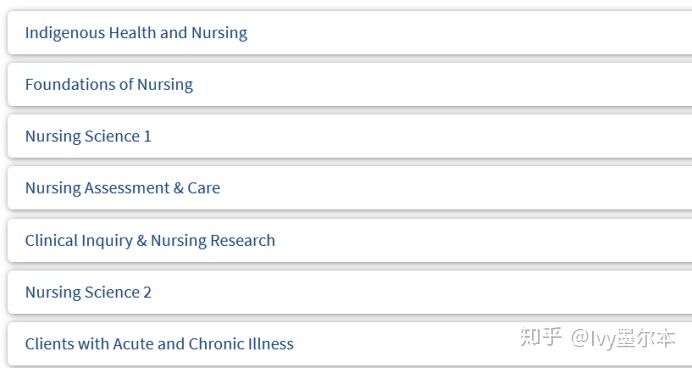
Task: Open the Nursing Science 2 accordion
Action: click(x=350, y=292)
